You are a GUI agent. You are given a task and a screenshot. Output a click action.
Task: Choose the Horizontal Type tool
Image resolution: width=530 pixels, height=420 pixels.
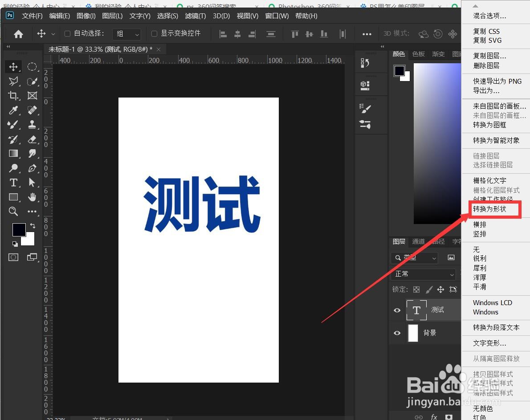click(13, 183)
